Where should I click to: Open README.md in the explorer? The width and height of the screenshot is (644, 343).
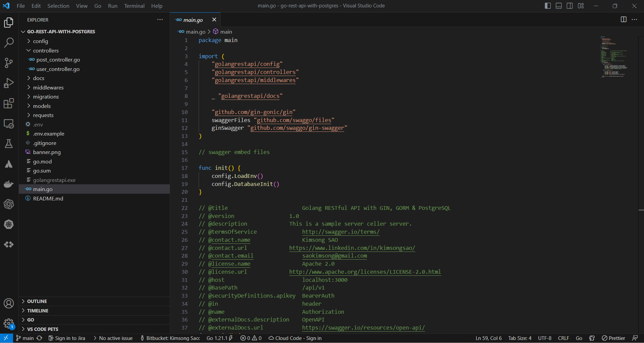(94, 198)
